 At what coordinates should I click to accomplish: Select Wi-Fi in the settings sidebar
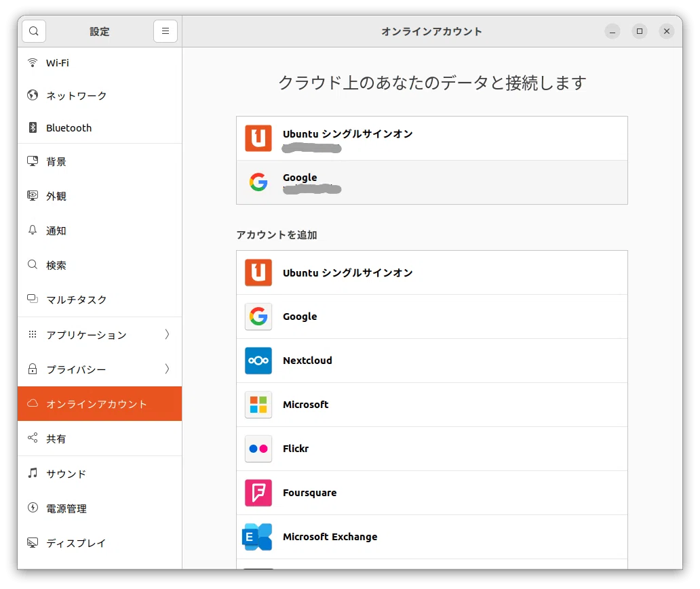100,63
